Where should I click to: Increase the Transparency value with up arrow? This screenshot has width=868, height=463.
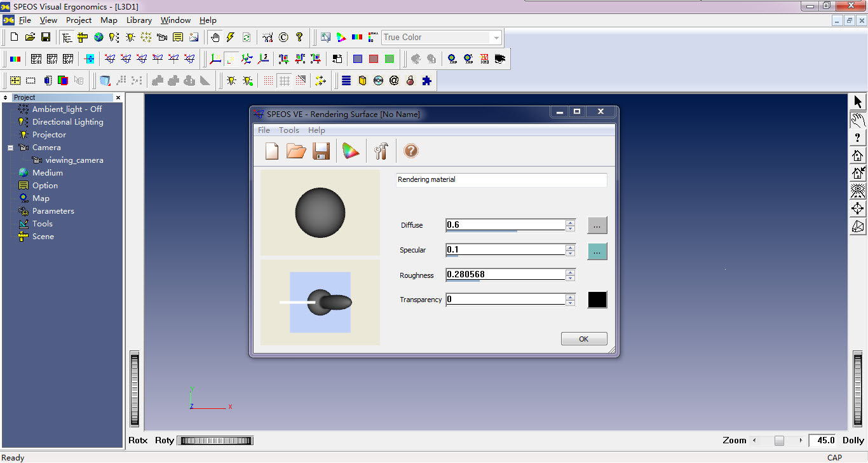pyautogui.click(x=571, y=296)
